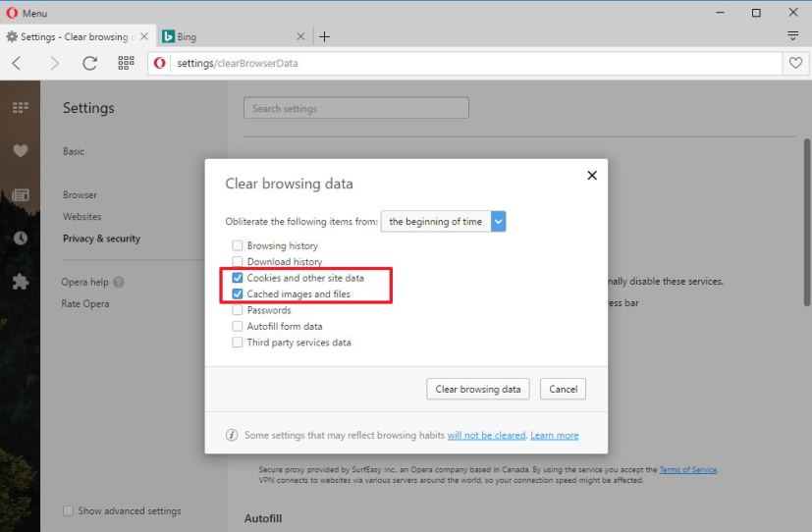Viewport: 812px width, 532px height.
Task: Check the Download history checkbox
Action: 238,261
